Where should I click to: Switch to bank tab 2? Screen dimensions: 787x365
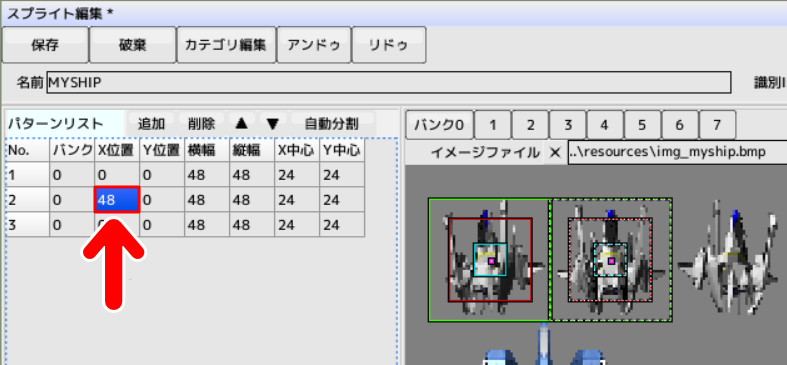(x=531, y=125)
